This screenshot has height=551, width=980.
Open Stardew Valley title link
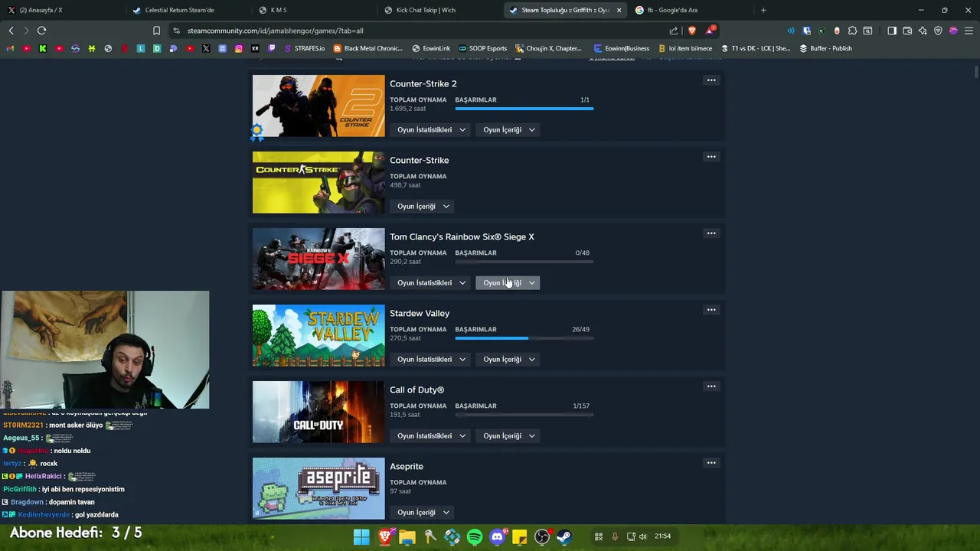pyautogui.click(x=420, y=313)
